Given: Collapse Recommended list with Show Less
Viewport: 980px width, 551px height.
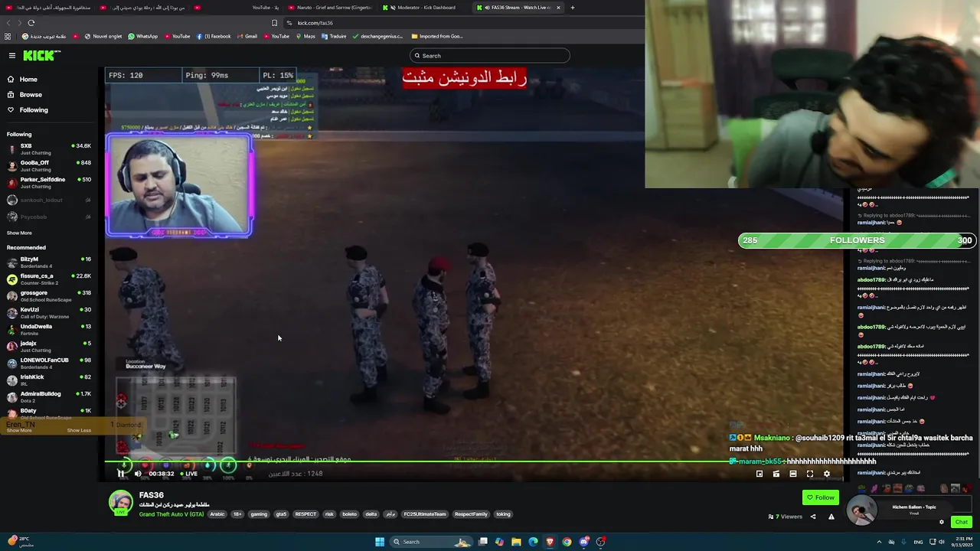Looking at the screenshot, I should point(79,430).
